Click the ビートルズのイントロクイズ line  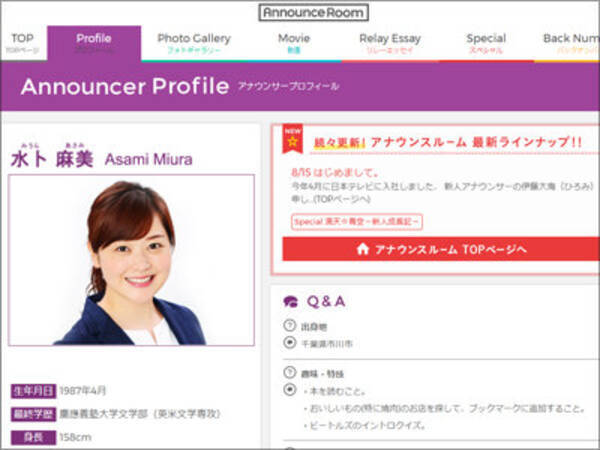point(365,425)
